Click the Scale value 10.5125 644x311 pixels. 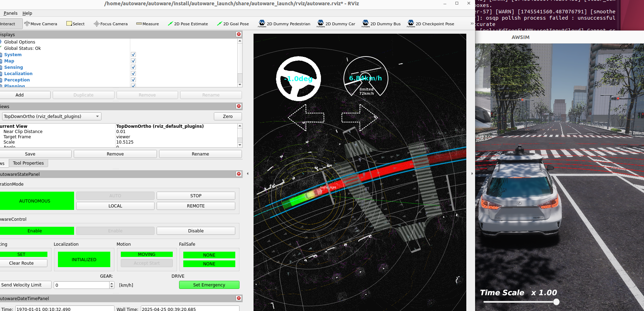(125, 142)
